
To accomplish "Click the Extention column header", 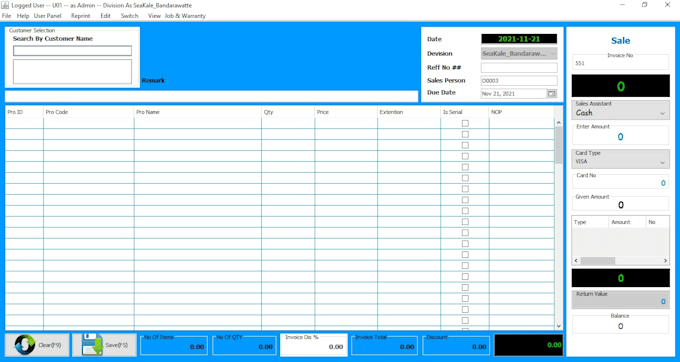I will coord(409,112).
